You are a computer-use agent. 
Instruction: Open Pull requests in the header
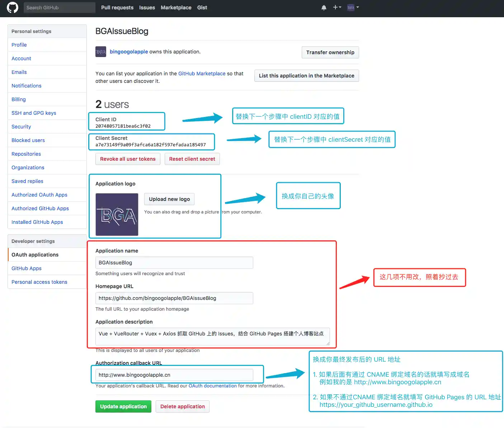(117, 8)
